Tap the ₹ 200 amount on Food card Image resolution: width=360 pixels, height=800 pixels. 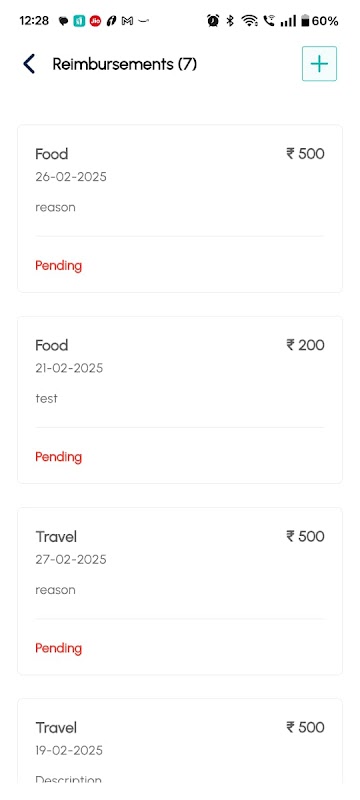305,345
